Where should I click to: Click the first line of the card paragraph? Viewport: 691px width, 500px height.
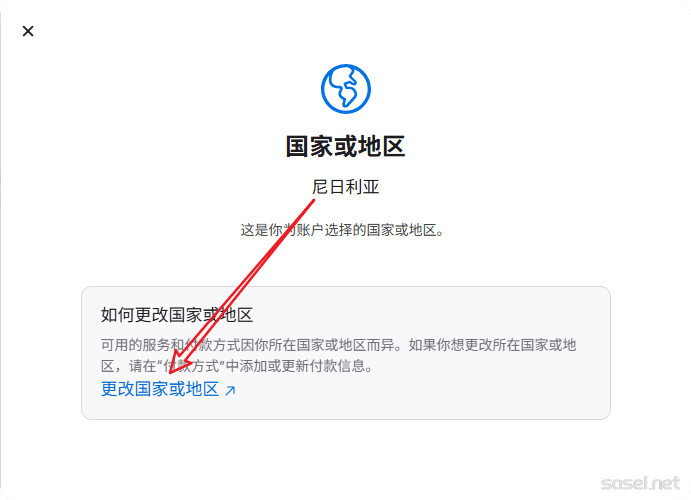point(338,345)
